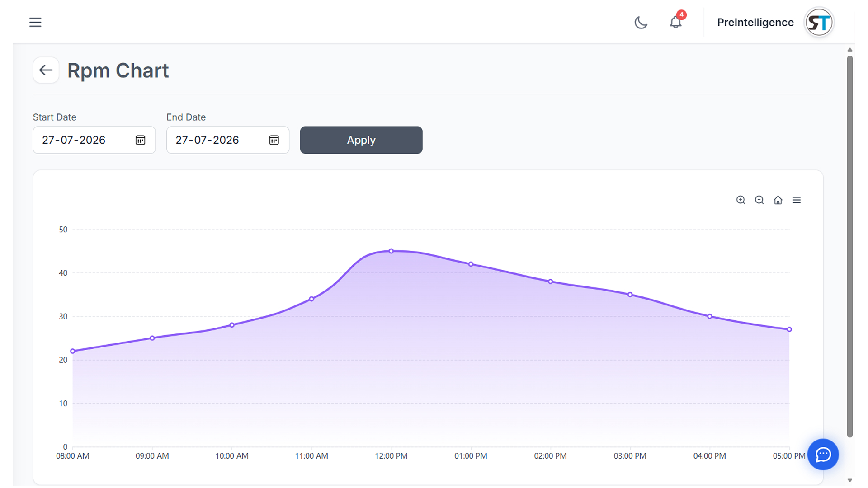Apply the selected date range
868x488 pixels.
coord(361,140)
